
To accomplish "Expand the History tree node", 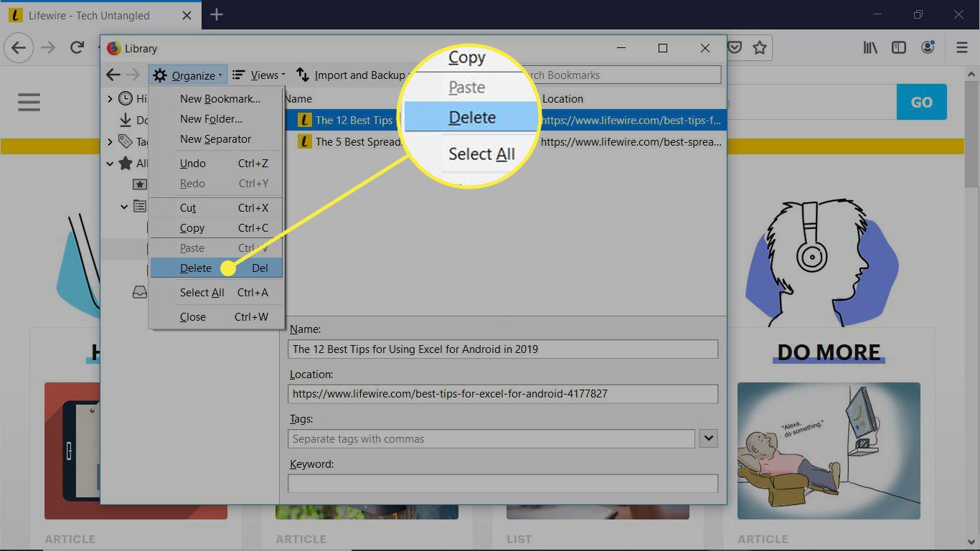I will click(x=110, y=99).
